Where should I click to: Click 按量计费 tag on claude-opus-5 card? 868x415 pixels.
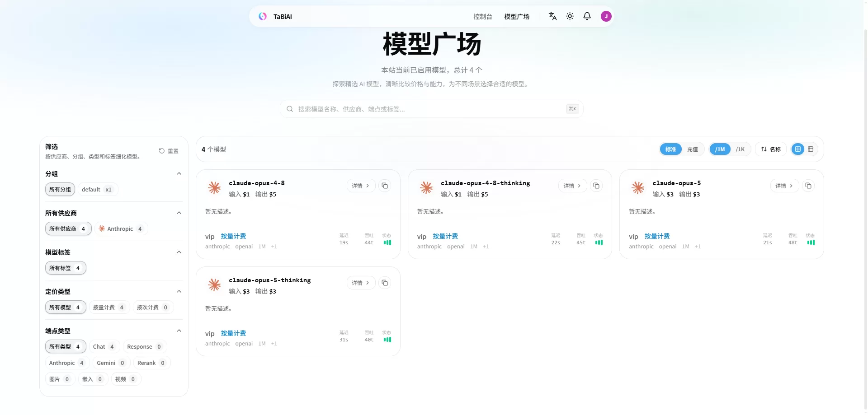point(657,236)
